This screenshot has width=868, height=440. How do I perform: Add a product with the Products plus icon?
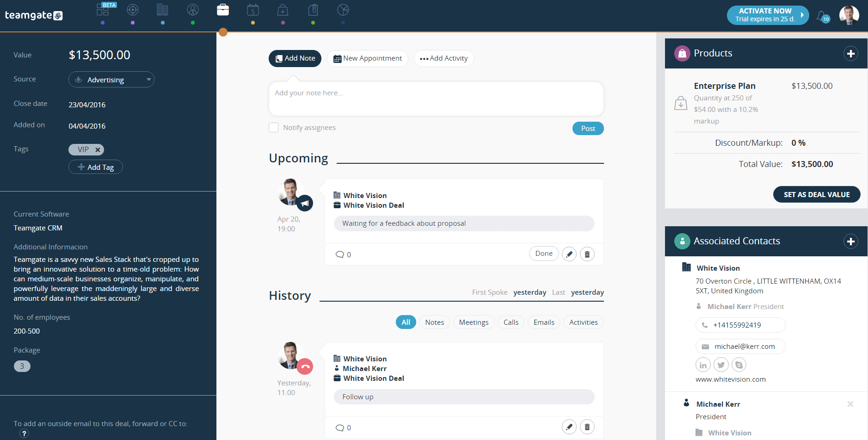[851, 54]
